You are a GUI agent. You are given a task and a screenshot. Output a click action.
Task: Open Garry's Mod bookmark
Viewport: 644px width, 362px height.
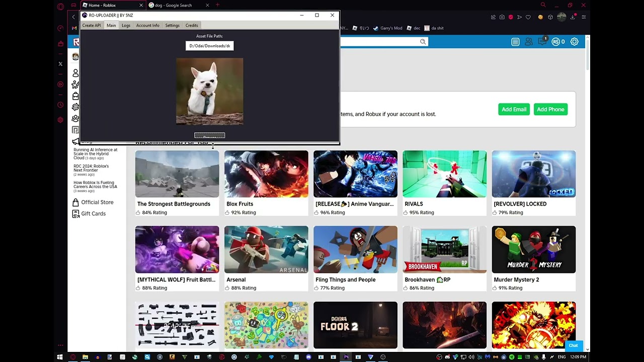point(387,28)
